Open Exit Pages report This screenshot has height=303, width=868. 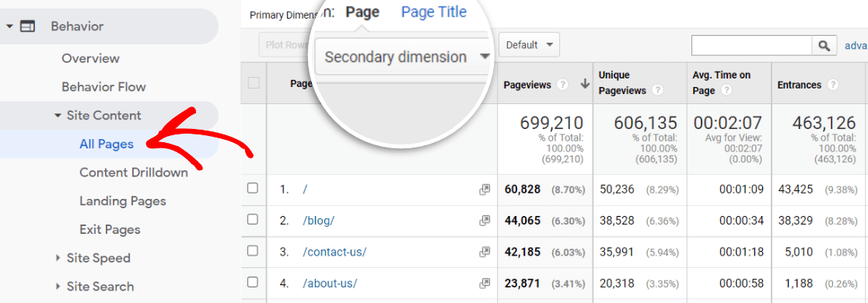(x=110, y=229)
